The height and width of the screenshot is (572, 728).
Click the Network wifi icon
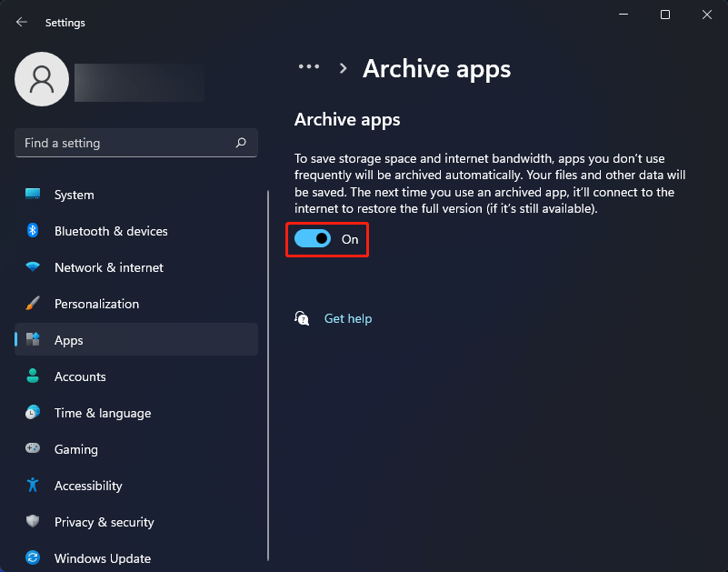(33, 266)
